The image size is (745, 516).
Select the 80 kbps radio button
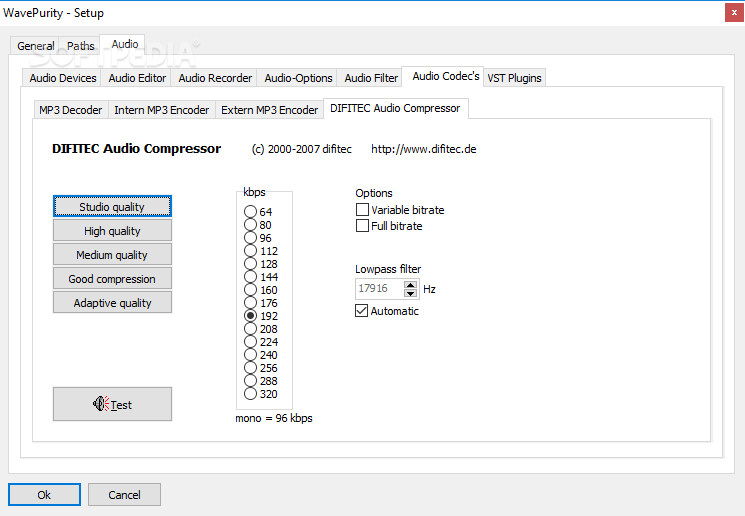pos(250,225)
